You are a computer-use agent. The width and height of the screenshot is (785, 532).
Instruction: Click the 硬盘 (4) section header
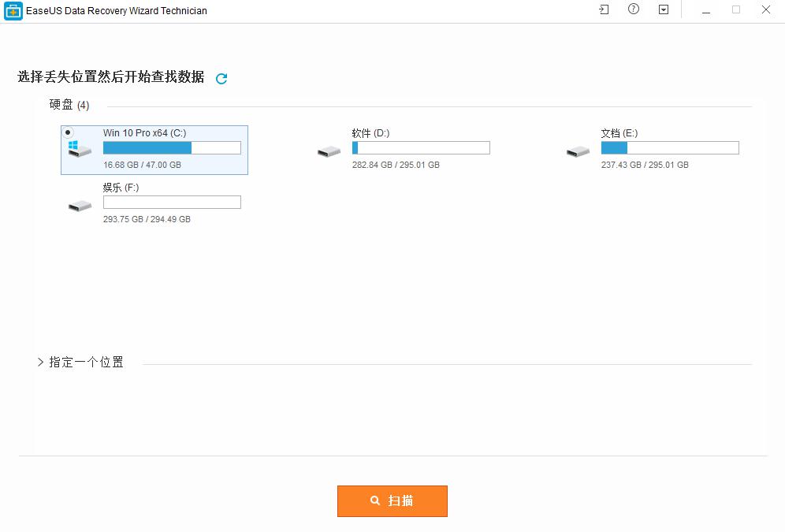pos(69,105)
